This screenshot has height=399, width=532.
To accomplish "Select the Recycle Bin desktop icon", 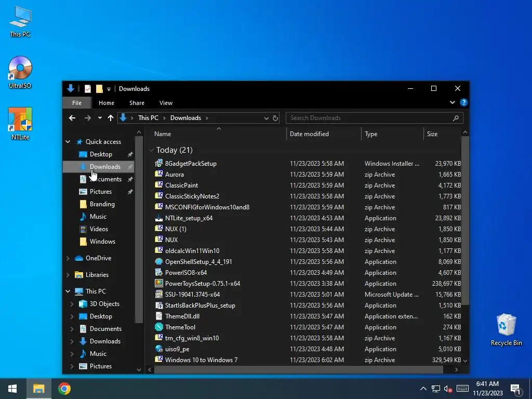I will tap(506, 330).
